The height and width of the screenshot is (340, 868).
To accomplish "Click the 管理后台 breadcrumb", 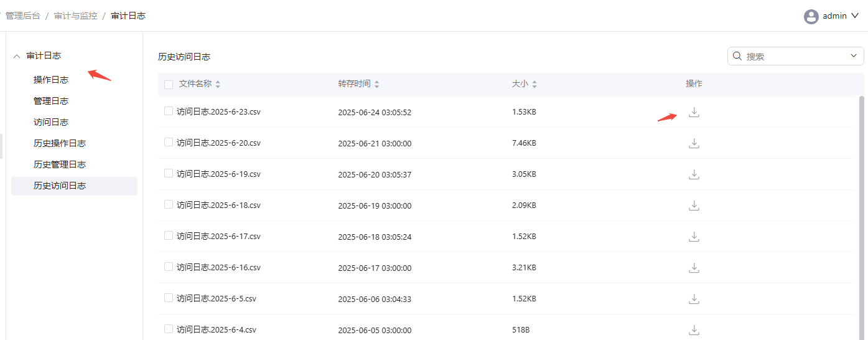I will pos(23,16).
